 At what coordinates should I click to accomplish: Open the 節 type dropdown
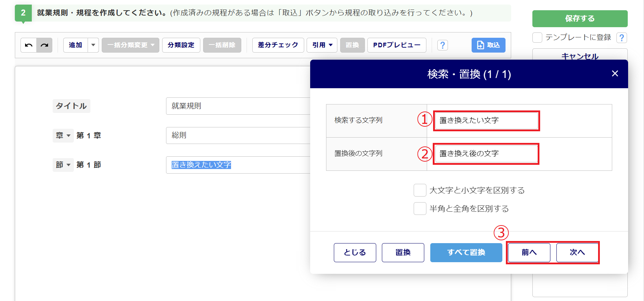[63, 165]
